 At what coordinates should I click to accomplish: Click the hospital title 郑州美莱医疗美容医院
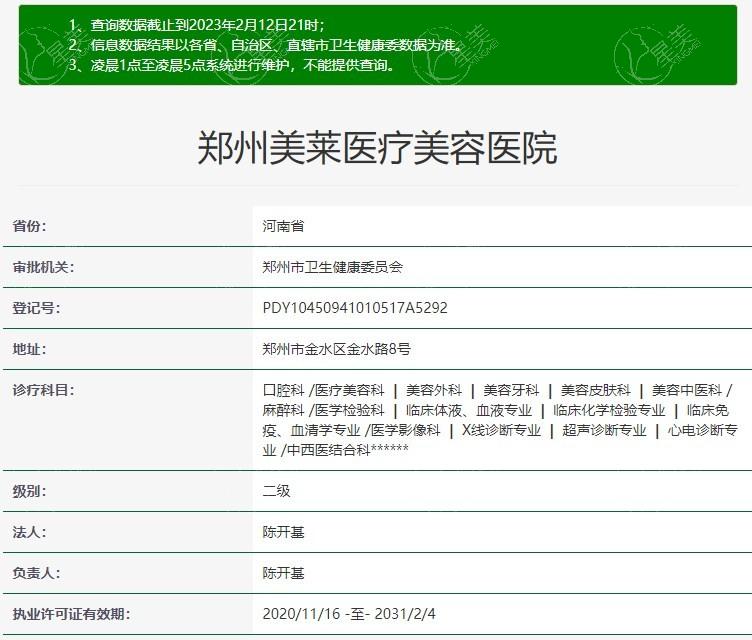[377, 148]
